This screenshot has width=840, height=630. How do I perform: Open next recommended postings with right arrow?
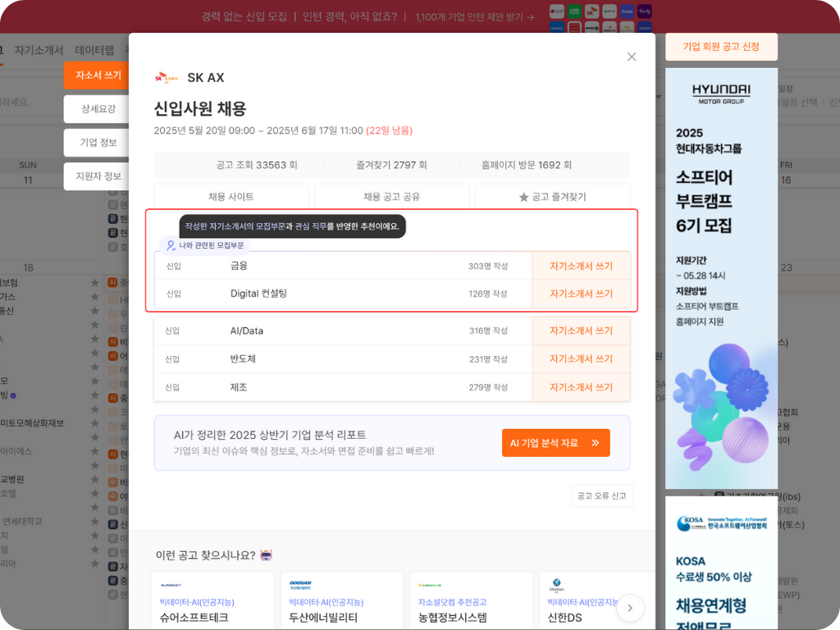click(630, 608)
